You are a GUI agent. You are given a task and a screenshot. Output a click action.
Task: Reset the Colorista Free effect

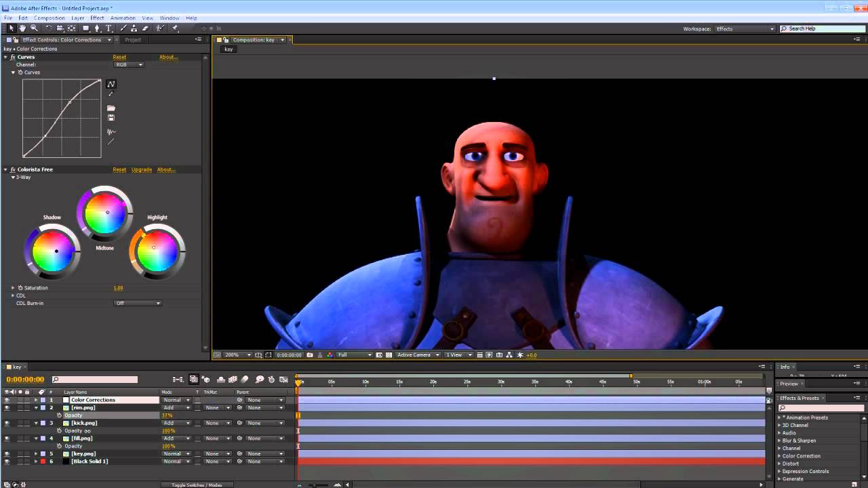119,169
